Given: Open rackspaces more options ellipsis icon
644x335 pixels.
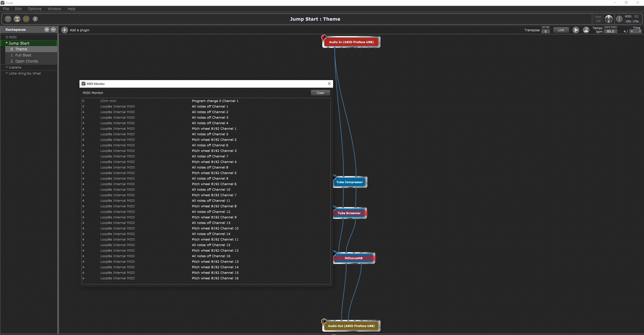Looking at the screenshot, I should [53, 29].
